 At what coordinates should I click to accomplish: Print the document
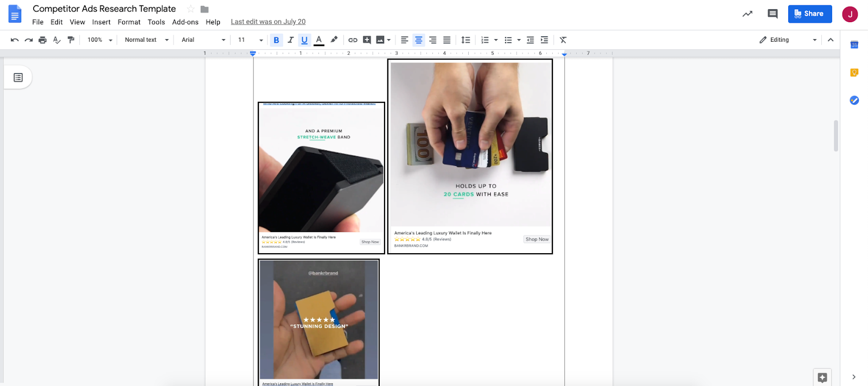[43, 40]
